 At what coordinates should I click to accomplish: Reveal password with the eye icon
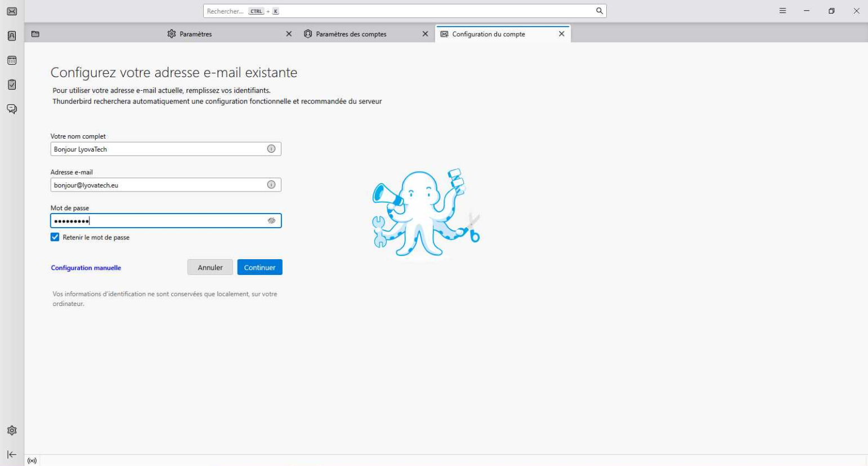(271, 221)
